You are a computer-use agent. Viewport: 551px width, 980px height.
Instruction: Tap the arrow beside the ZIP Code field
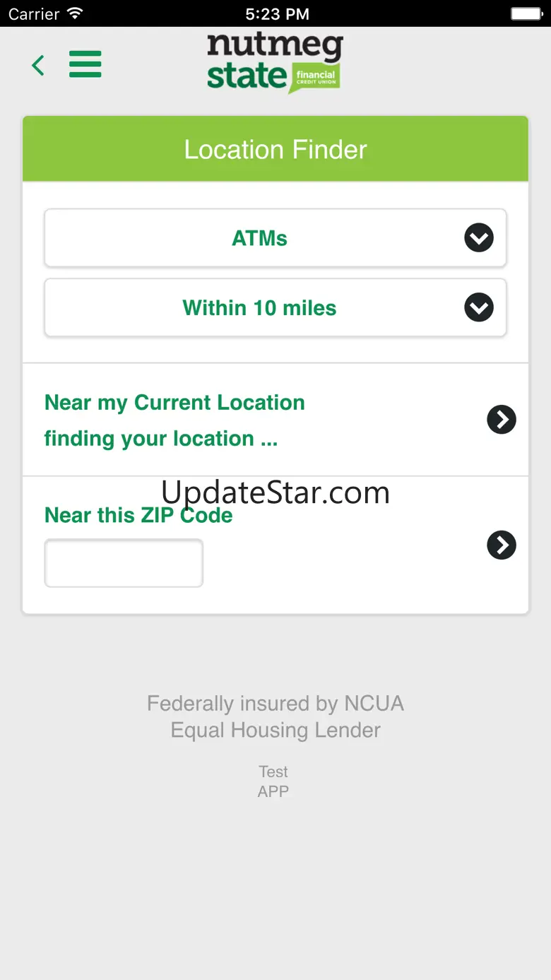point(502,545)
